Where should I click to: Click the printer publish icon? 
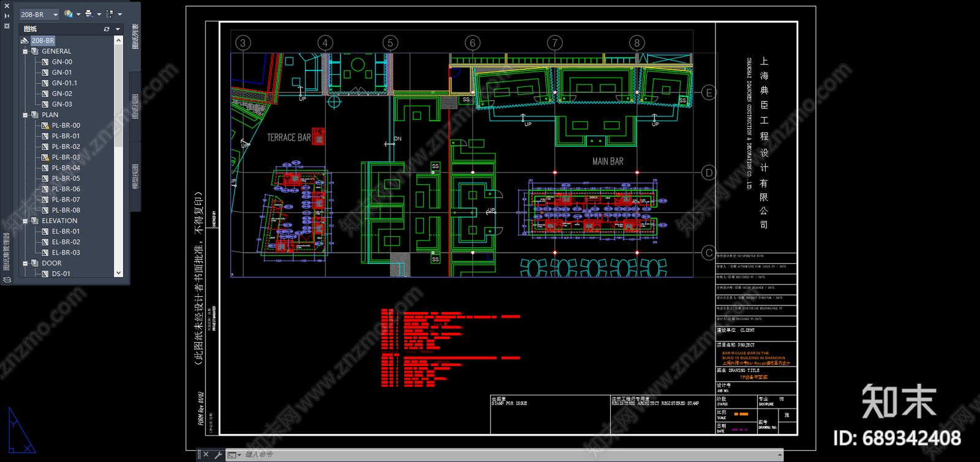pyautogui.click(x=89, y=14)
